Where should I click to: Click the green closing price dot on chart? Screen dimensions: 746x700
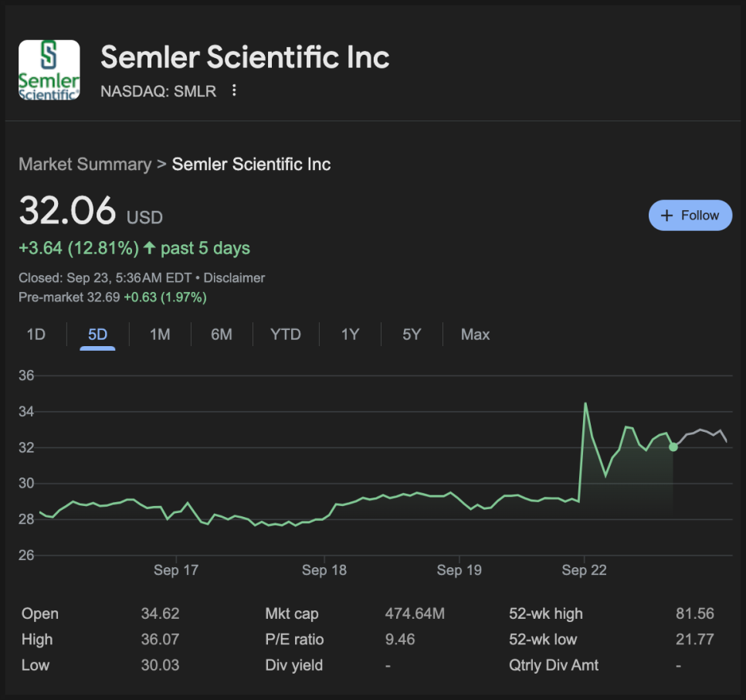tap(673, 447)
